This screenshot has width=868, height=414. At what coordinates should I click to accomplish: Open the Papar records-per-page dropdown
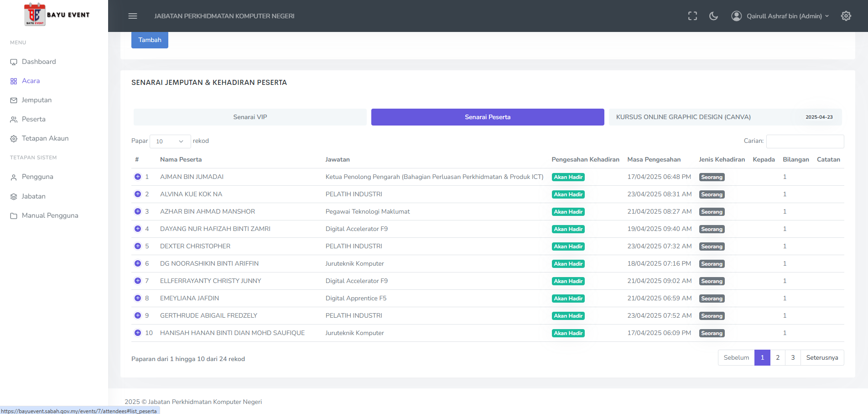[170, 141]
